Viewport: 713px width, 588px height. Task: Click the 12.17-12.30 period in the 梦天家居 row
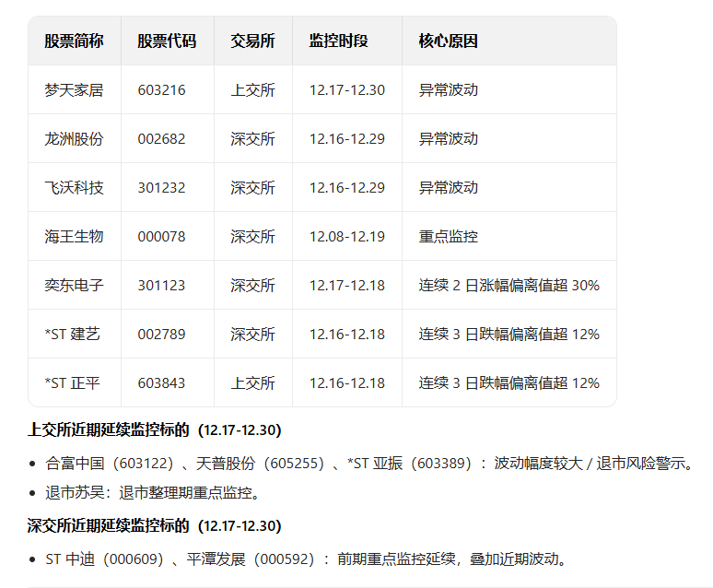[347, 90]
